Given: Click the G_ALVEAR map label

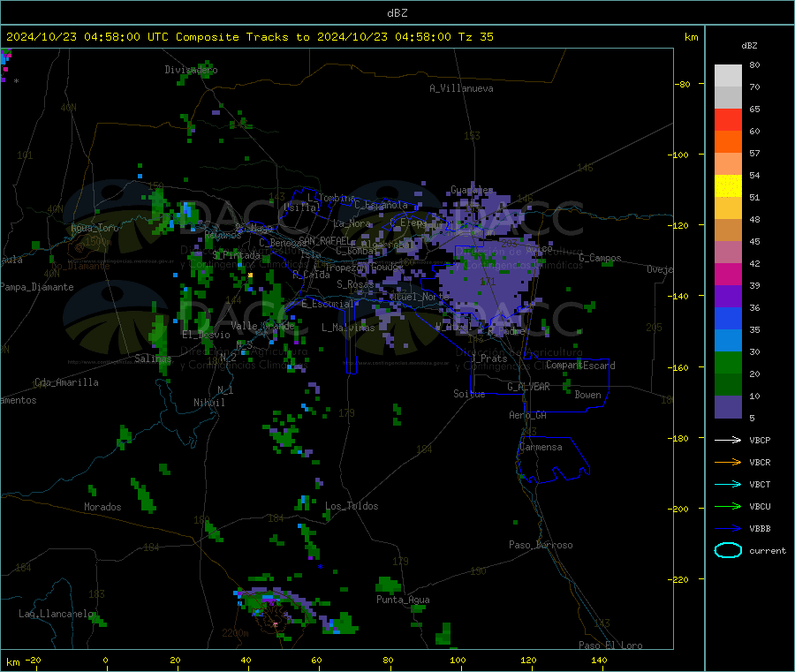Looking at the screenshot, I should tap(528, 387).
